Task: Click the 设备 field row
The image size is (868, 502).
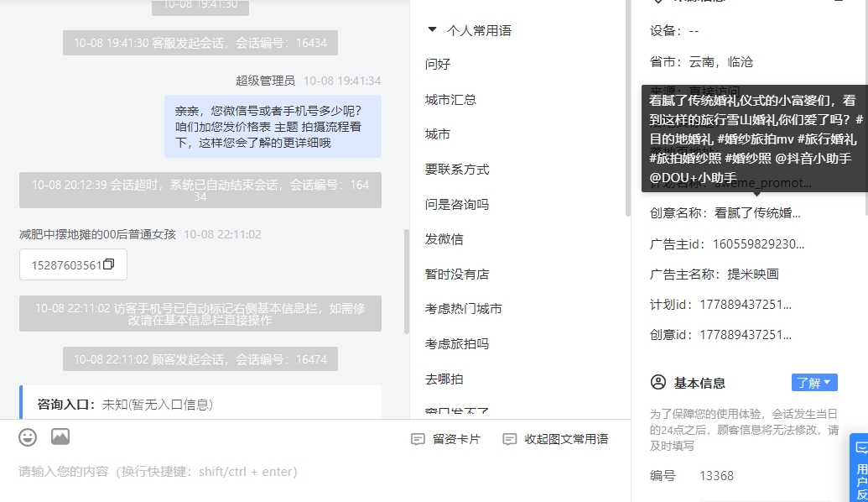Action: coord(674,31)
